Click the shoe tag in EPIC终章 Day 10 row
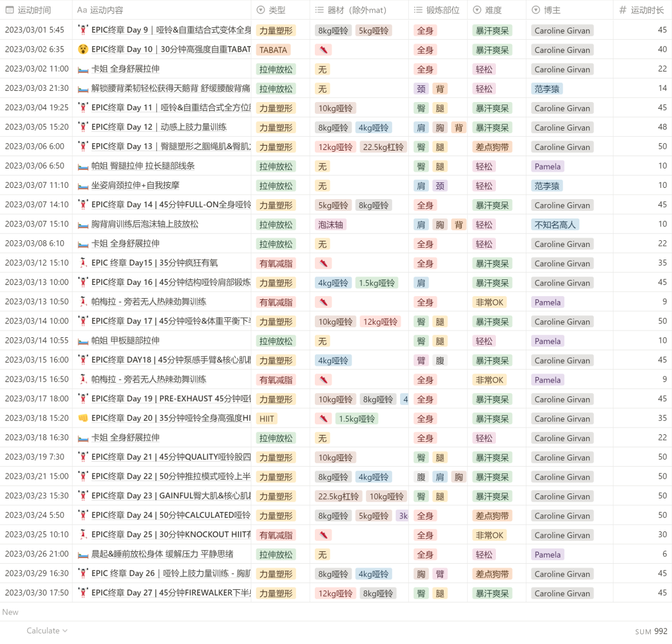This screenshot has height=644, width=672. [324, 50]
